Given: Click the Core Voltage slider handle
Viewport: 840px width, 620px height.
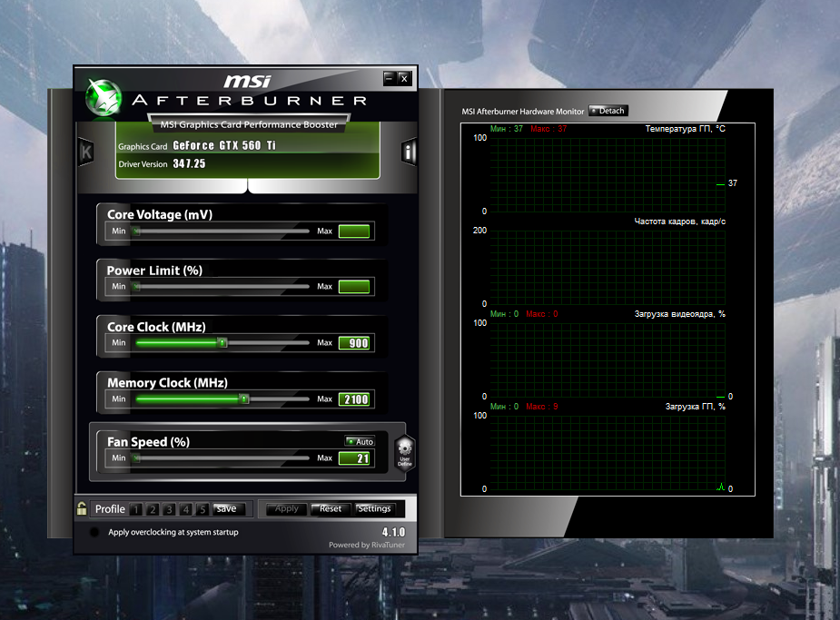Looking at the screenshot, I should pos(136,231).
